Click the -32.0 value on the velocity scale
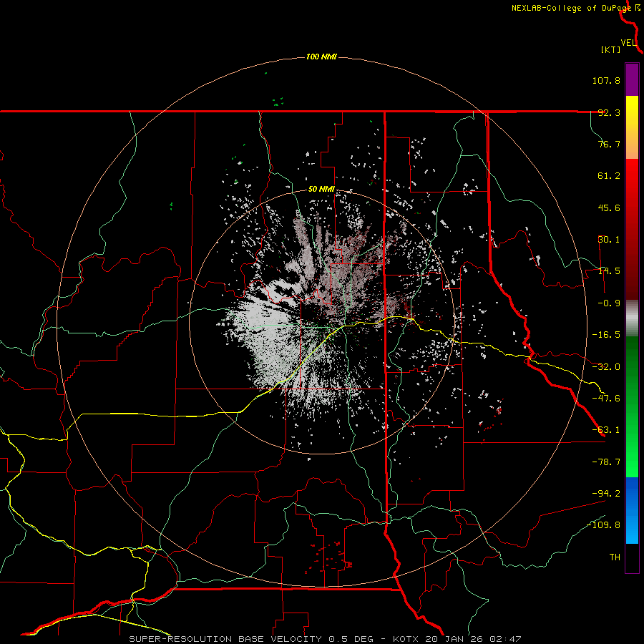Screen dimensions: 644x644 tap(606, 367)
